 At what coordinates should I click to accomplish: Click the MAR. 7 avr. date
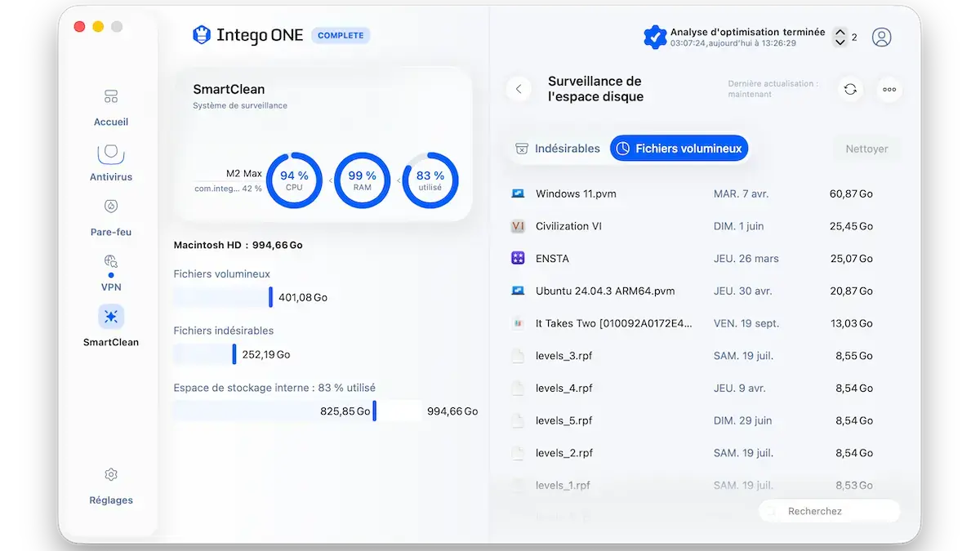pos(741,193)
